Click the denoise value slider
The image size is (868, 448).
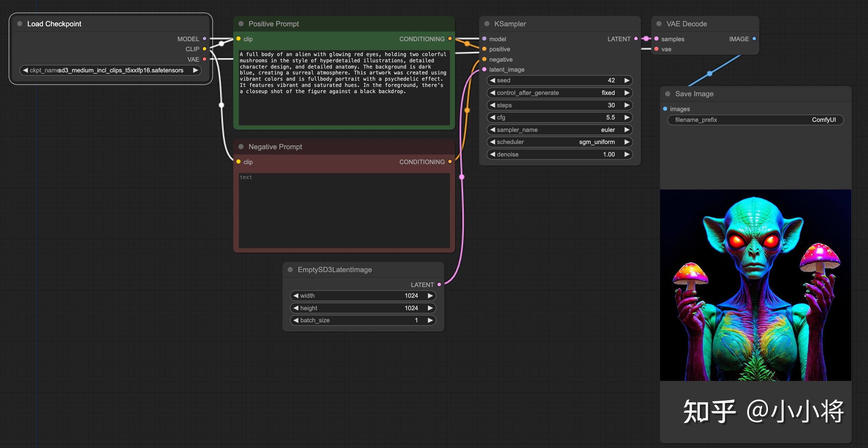pos(559,154)
